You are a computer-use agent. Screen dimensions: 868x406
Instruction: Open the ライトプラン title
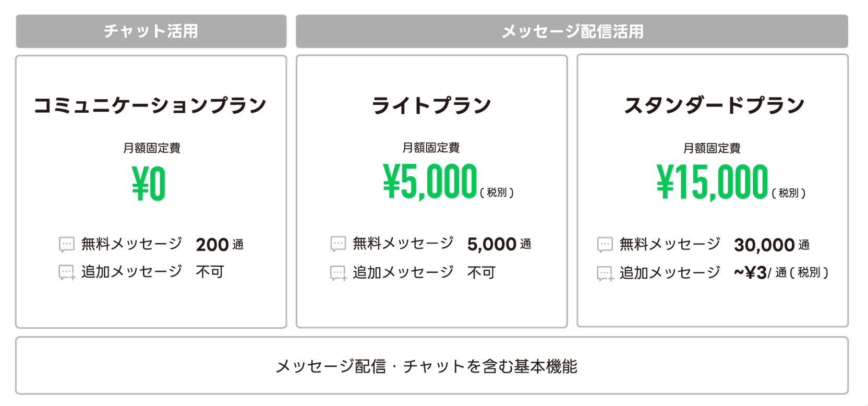[431, 105]
